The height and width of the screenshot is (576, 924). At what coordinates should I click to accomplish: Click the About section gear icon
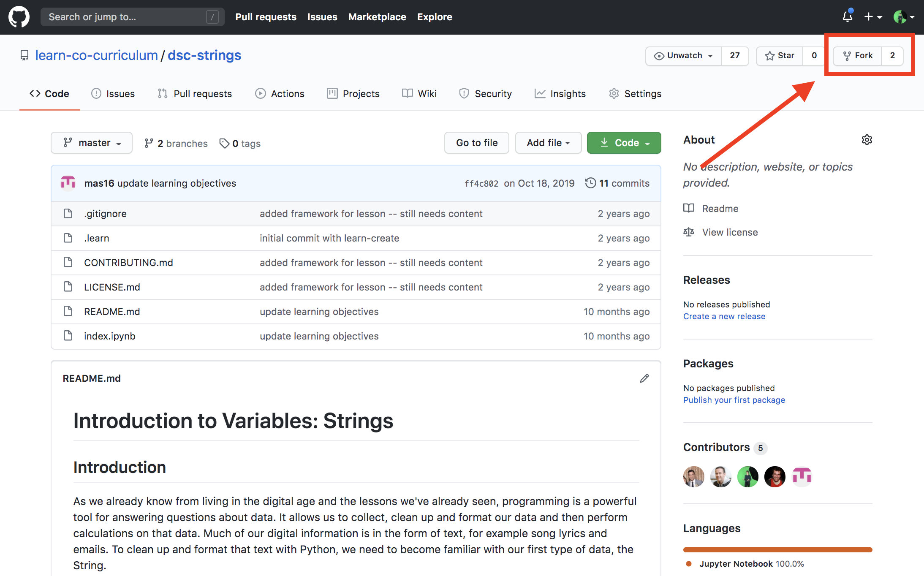tap(867, 140)
